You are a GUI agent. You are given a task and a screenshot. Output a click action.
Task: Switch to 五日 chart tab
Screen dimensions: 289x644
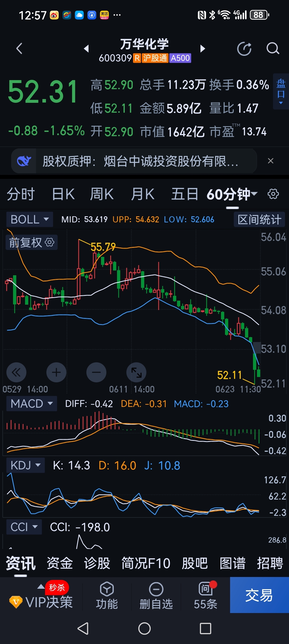click(184, 194)
